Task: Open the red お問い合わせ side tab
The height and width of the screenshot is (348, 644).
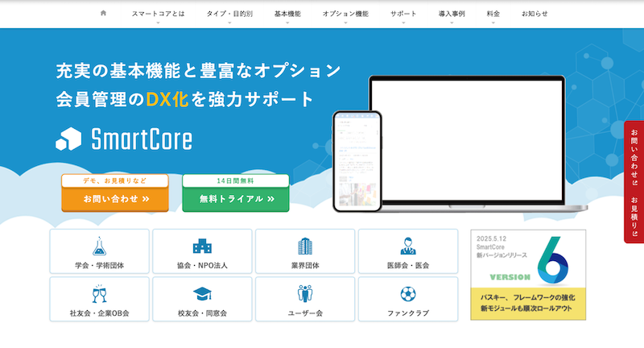Action: (634, 155)
